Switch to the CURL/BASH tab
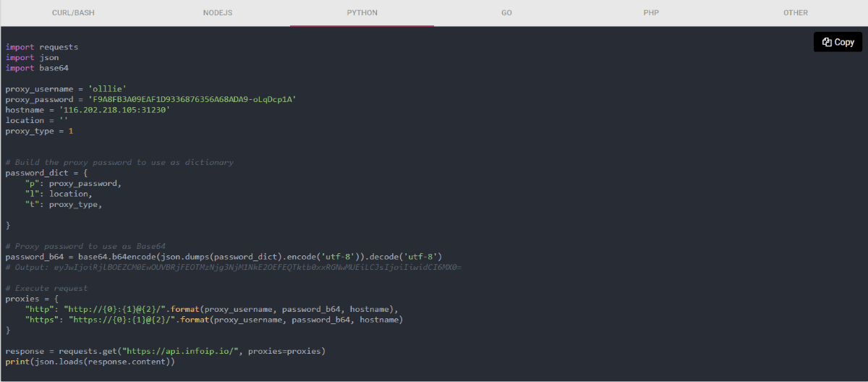 tap(72, 13)
